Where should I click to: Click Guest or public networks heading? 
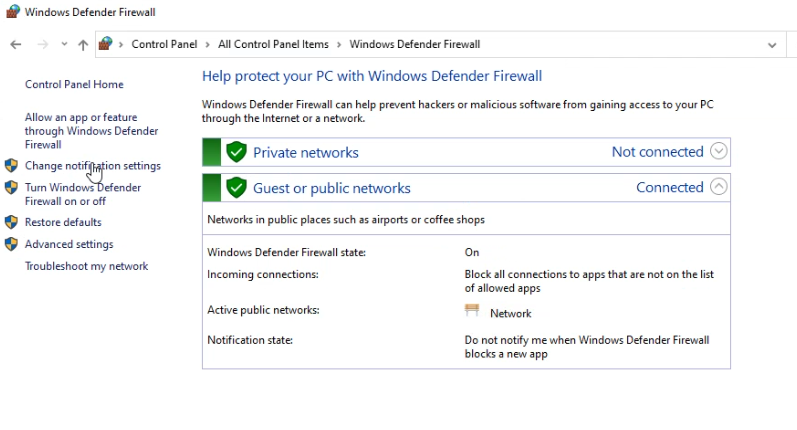[331, 188]
